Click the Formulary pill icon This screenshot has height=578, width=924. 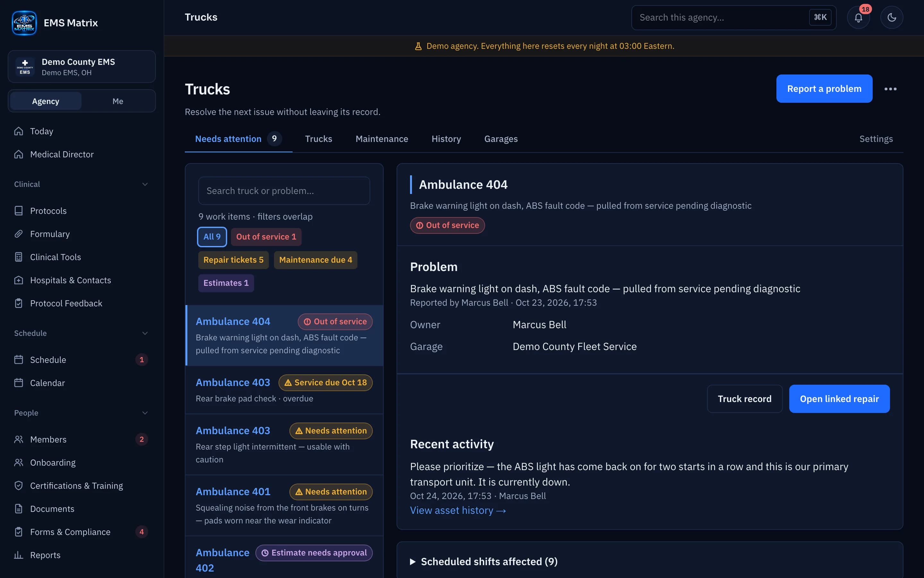pyautogui.click(x=19, y=234)
